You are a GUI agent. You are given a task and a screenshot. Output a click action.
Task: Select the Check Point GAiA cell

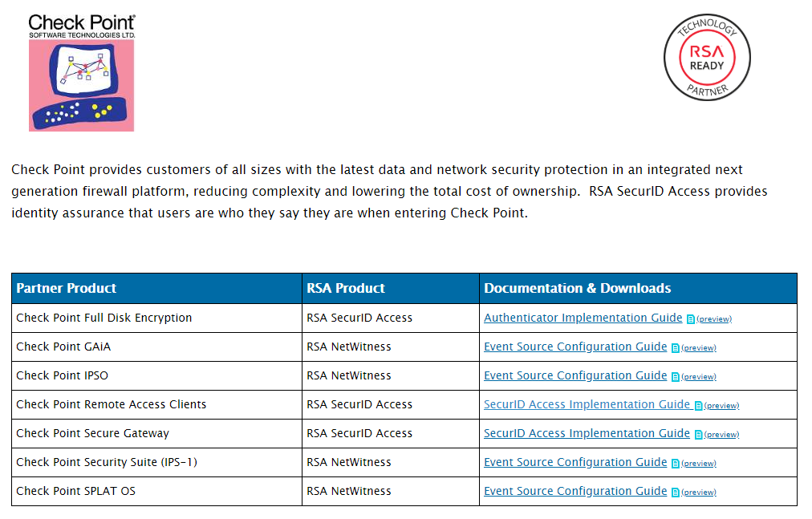(x=157, y=347)
